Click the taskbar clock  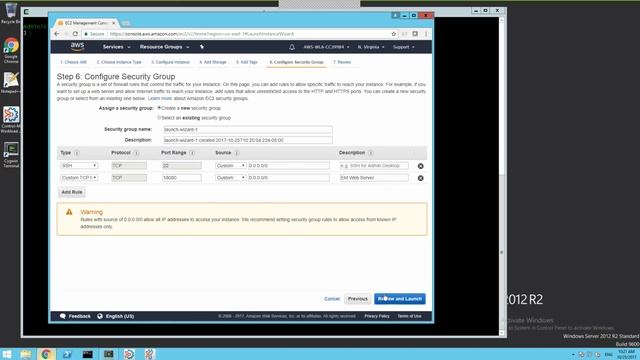[x=626, y=354]
